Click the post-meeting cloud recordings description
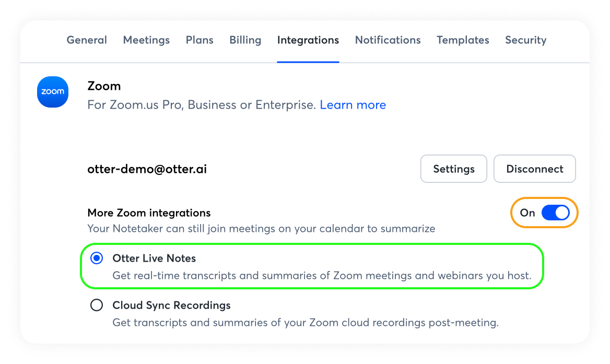Image resolution: width=610 pixels, height=364 pixels. coord(306,323)
